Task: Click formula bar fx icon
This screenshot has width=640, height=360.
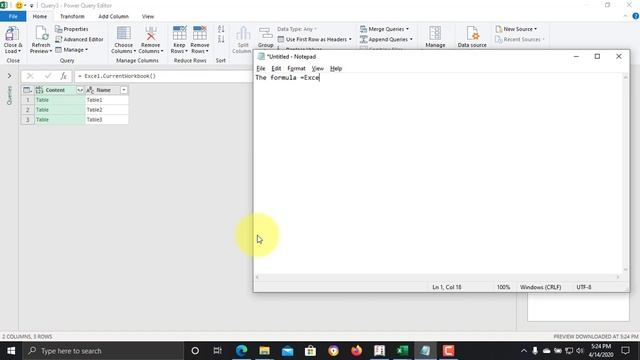Action: point(63,76)
